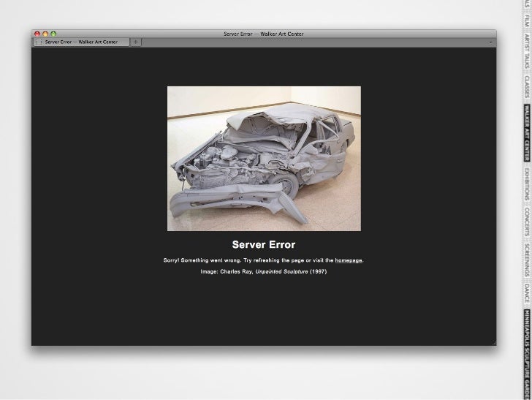Click the vertical DANCE label
The width and height of the screenshot is (532, 400).
527,293
